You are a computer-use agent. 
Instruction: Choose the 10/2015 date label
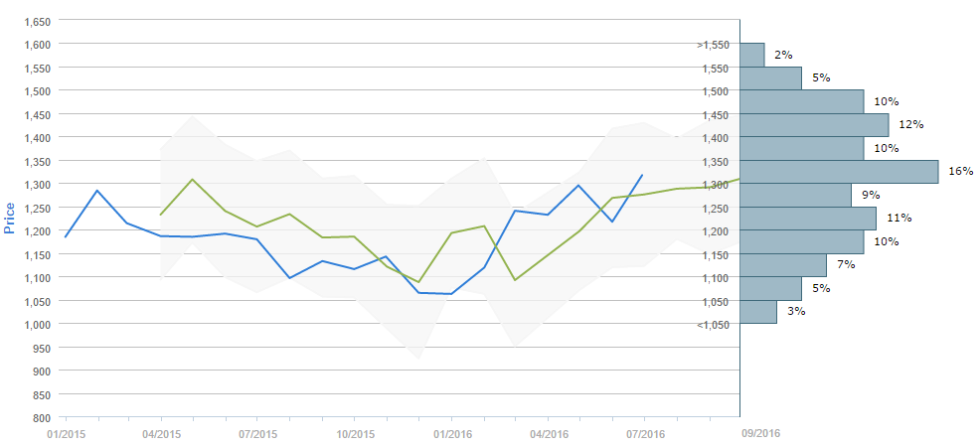(355, 434)
